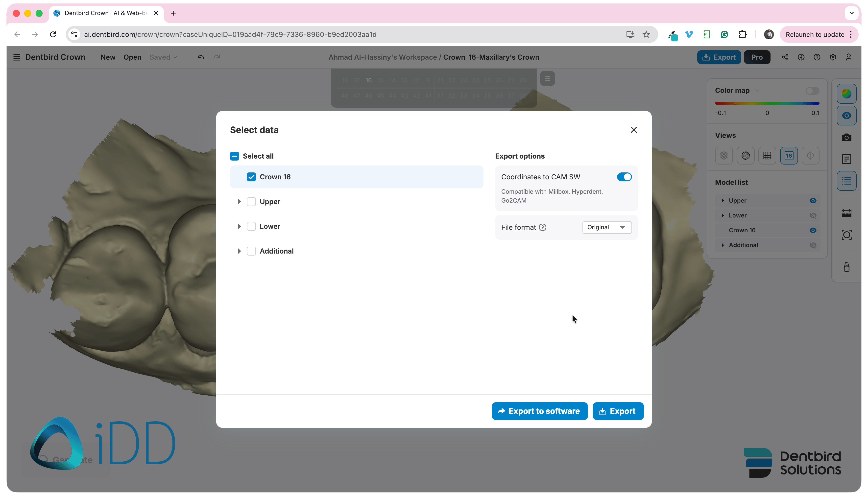Click the Export to software button

[540, 411]
